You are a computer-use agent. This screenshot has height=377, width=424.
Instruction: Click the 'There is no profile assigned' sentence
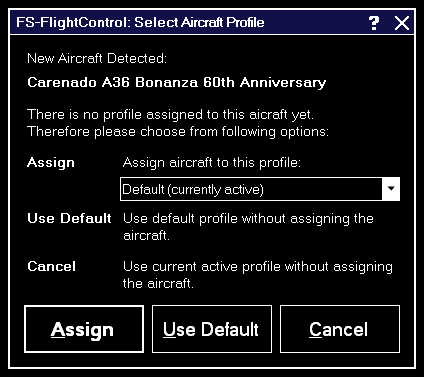170,115
